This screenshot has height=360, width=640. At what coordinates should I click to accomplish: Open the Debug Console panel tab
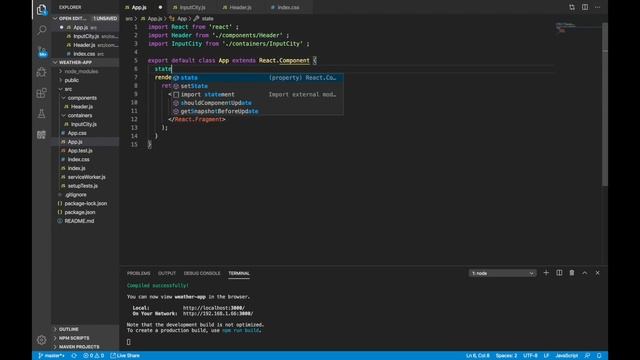point(202,273)
